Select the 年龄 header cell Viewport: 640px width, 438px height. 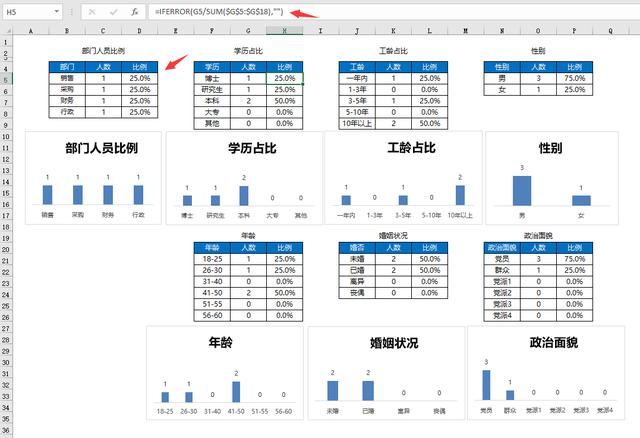pyautogui.click(x=212, y=248)
